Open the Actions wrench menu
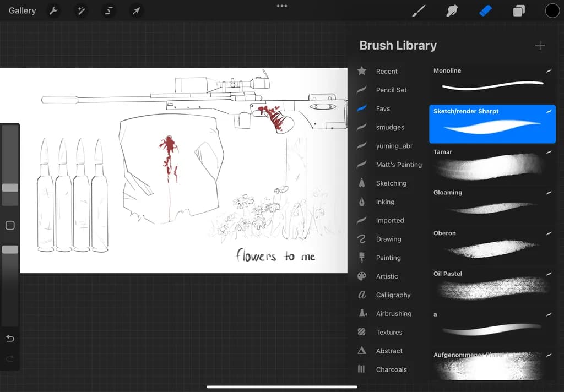564x392 pixels. (53, 11)
